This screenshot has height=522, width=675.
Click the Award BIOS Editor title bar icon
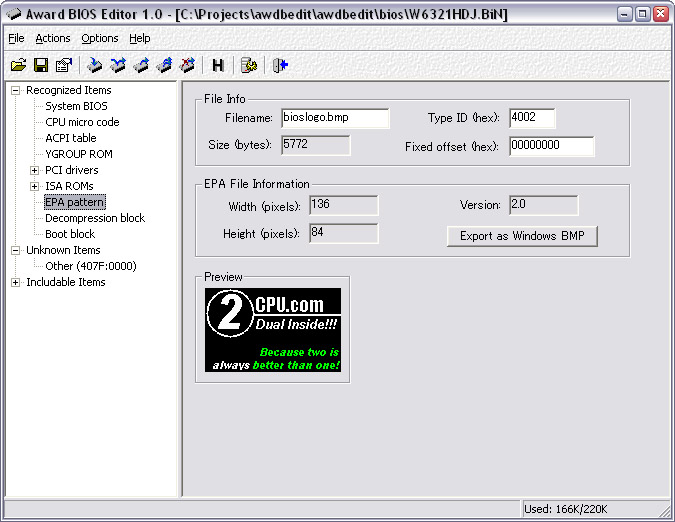14,14
